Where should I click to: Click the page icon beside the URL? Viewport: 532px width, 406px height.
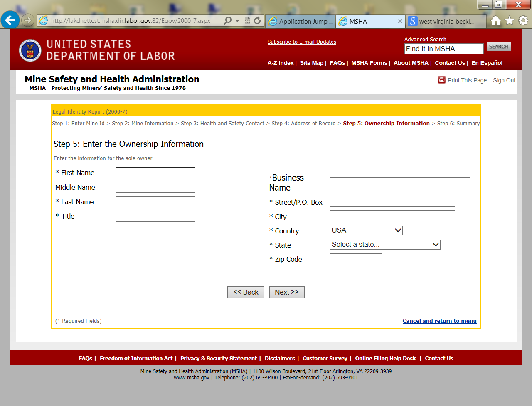43,20
